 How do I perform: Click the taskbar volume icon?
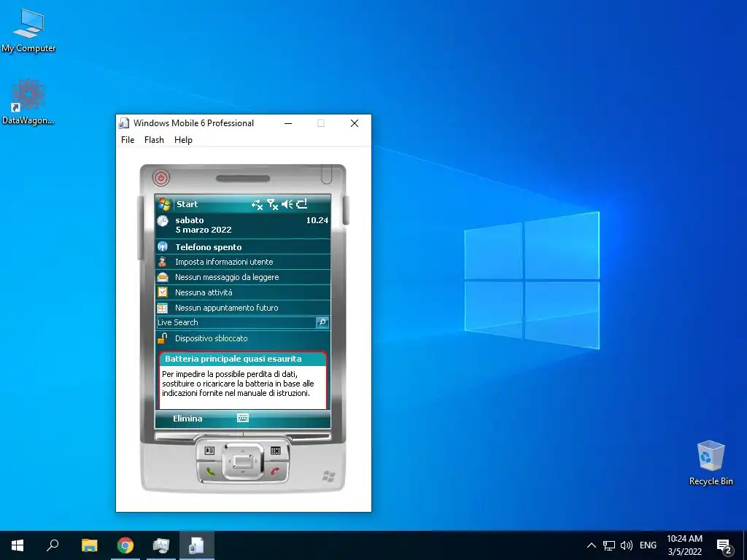click(627, 545)
